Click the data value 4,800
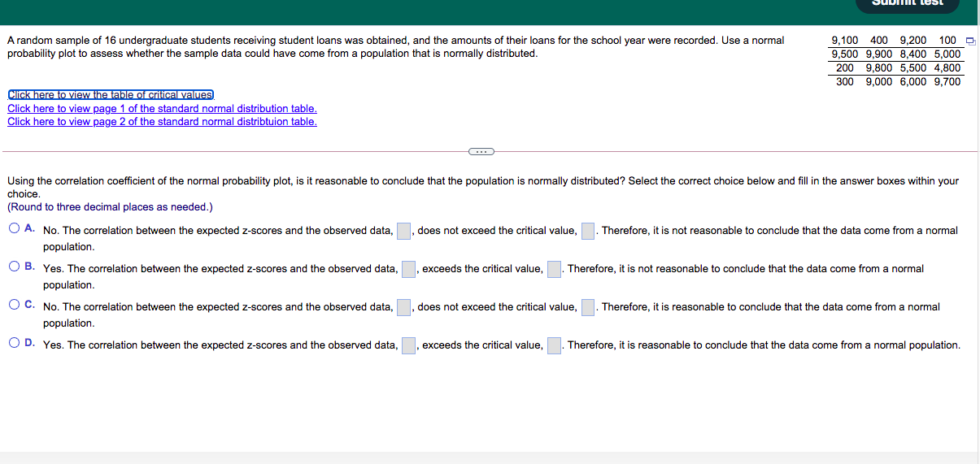Screen dimensions: 980x464 [947, 67]
